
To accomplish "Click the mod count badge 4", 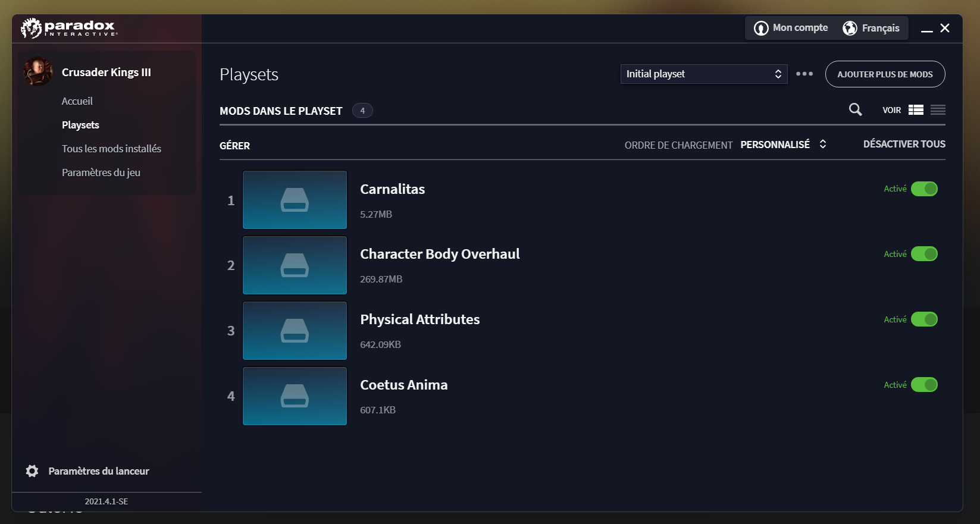I will point(362,111).
